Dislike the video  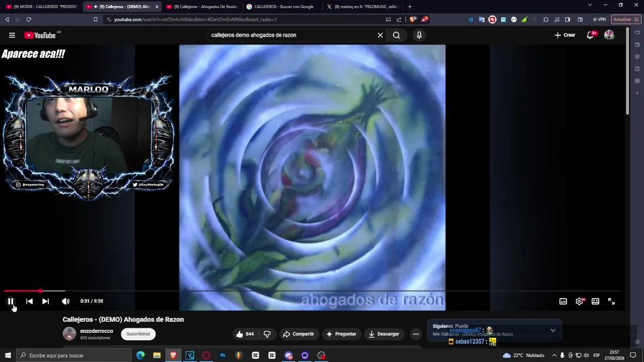[267, 334]
